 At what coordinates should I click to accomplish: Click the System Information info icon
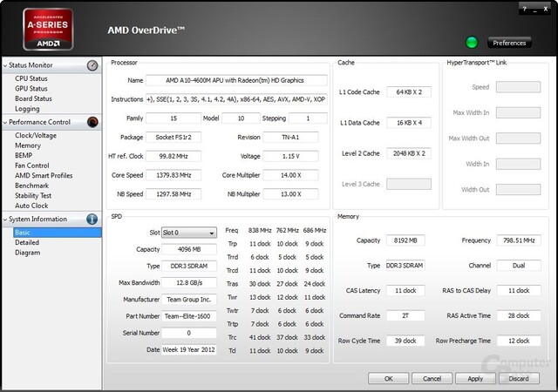tap(92, 219)
